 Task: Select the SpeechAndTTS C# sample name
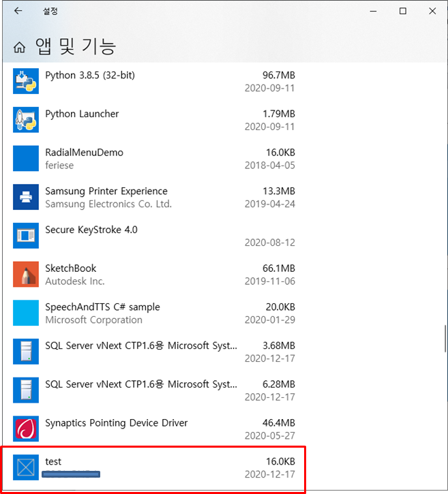102,307
